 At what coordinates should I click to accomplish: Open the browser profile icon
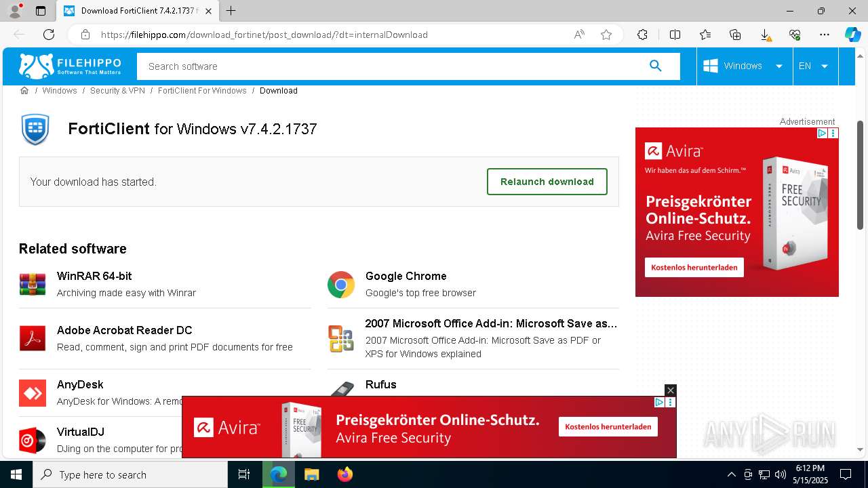click(x=15, y=11)
